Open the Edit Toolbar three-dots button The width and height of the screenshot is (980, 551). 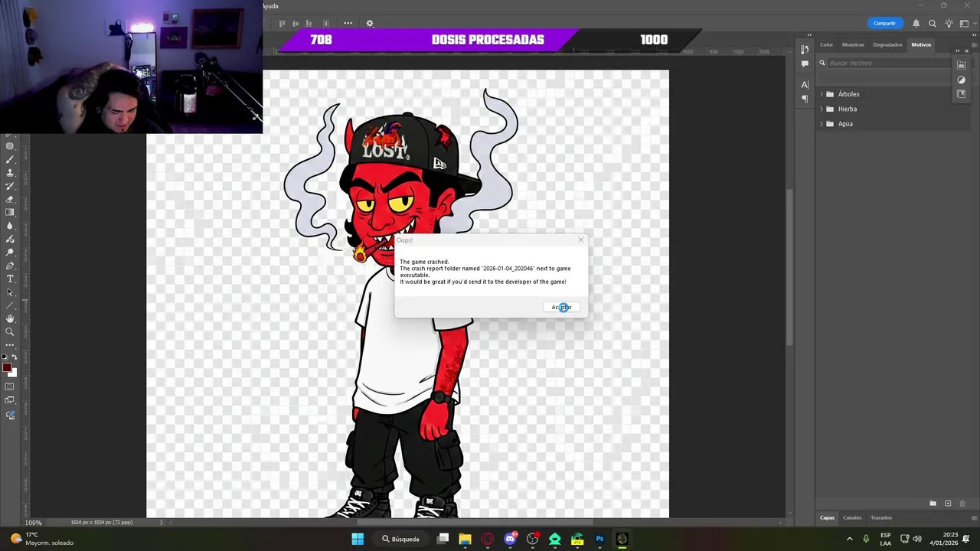point(10,344)
